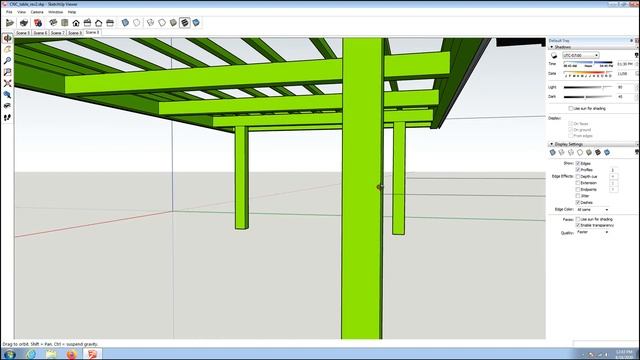Switch to the Scene 7 tab
640x360 pixels.
(57, 33)
